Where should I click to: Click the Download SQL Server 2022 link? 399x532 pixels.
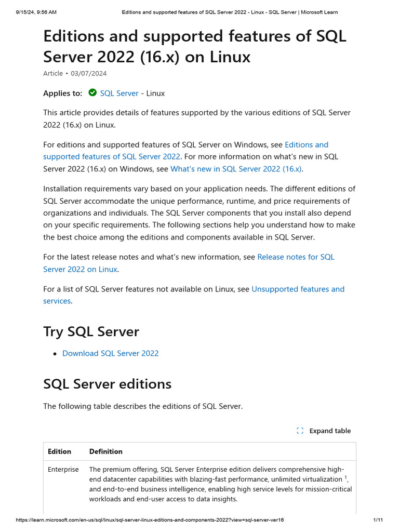point(110,353)
